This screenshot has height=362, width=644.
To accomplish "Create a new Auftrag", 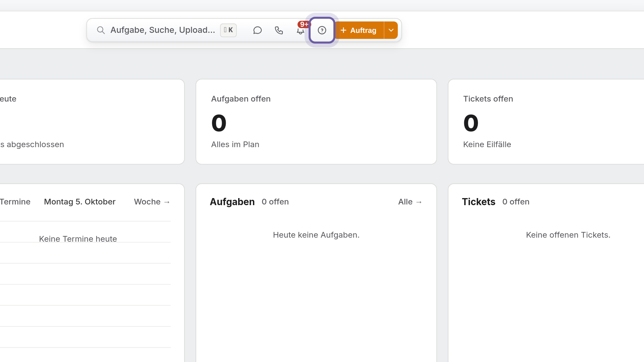I will tap(359, 30).
